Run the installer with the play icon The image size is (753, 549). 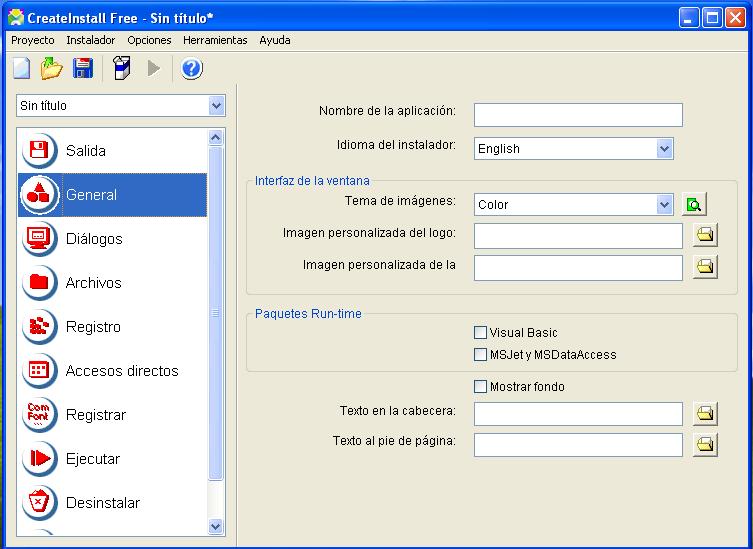[x=154, y=68]
